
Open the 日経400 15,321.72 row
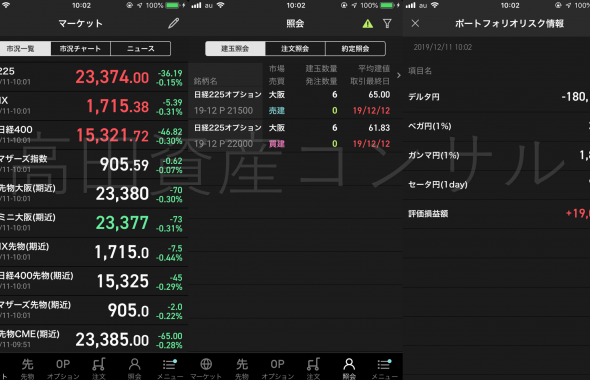(x=94, y=135)
